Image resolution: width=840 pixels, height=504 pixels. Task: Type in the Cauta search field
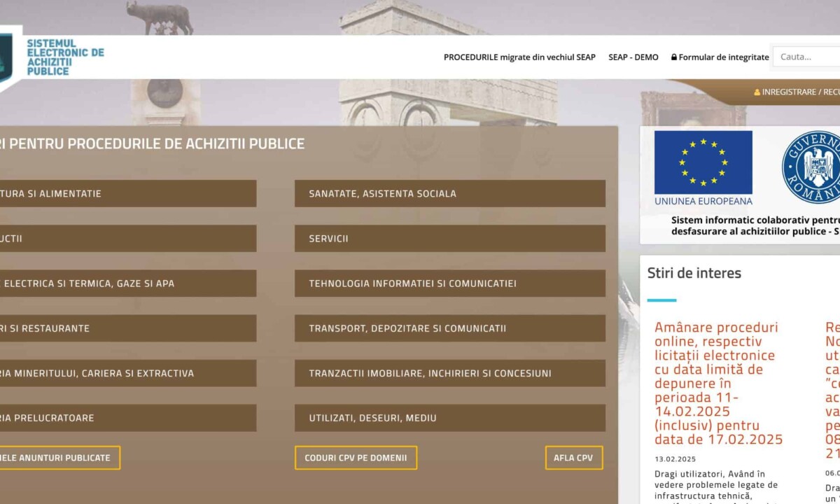coord(806,57)
